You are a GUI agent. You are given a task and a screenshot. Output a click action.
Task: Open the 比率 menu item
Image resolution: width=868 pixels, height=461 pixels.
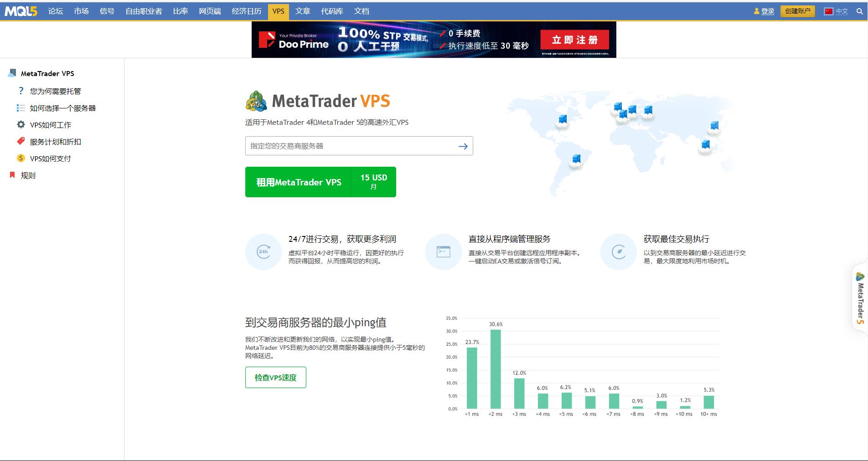tap(181, 11)
